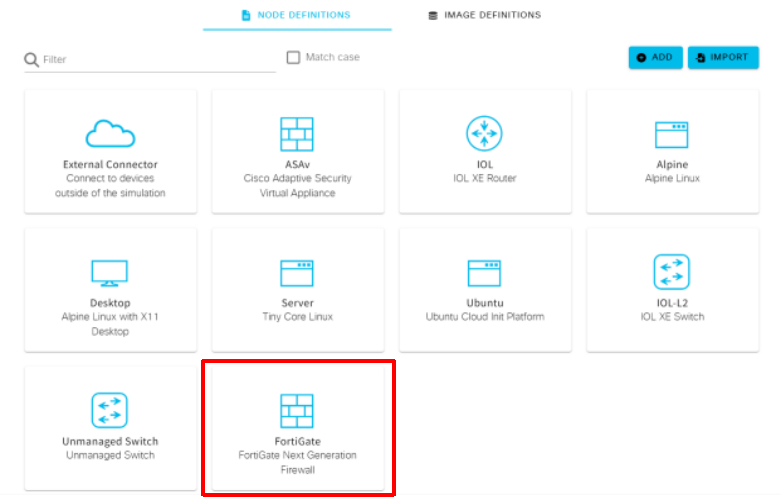Click 'Cisco Adaptive Security Virtual Appliance' description
The height and width of the screenshot is (497, 782).
click(297, 185)
